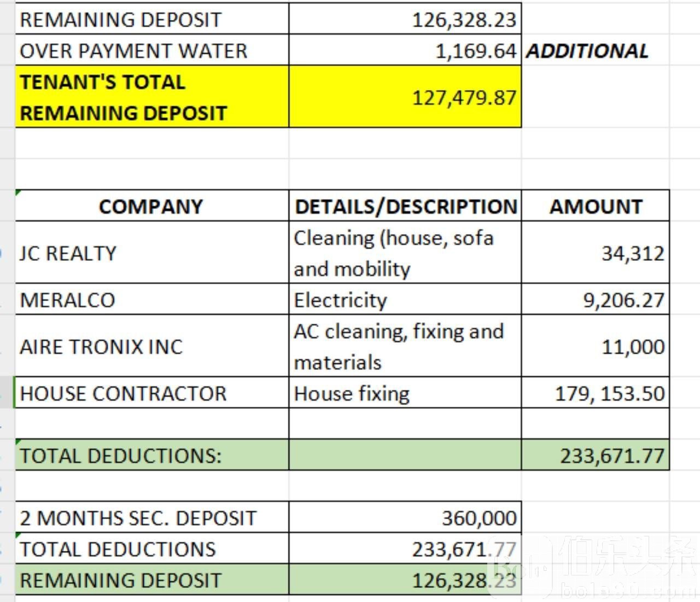The height and width of the screenshot is (602, 700).
Task: Click the COMPANY column header cell
Action: point(151,206)
